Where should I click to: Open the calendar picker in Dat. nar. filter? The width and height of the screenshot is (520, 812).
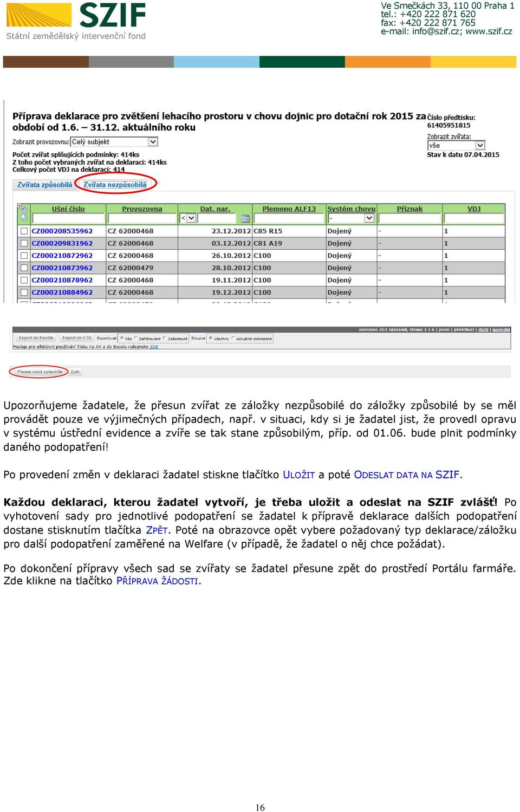point(245,218)
